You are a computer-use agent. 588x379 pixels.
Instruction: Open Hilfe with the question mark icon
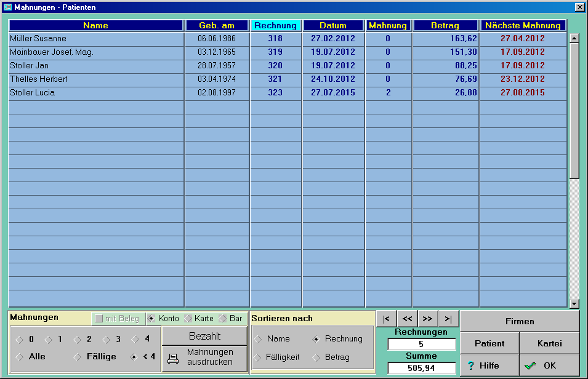[471, 365]
